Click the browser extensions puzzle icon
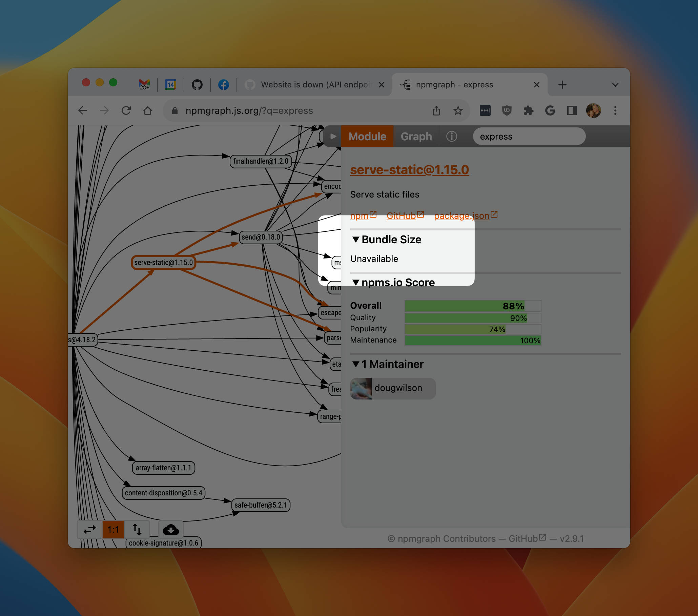 528,111
